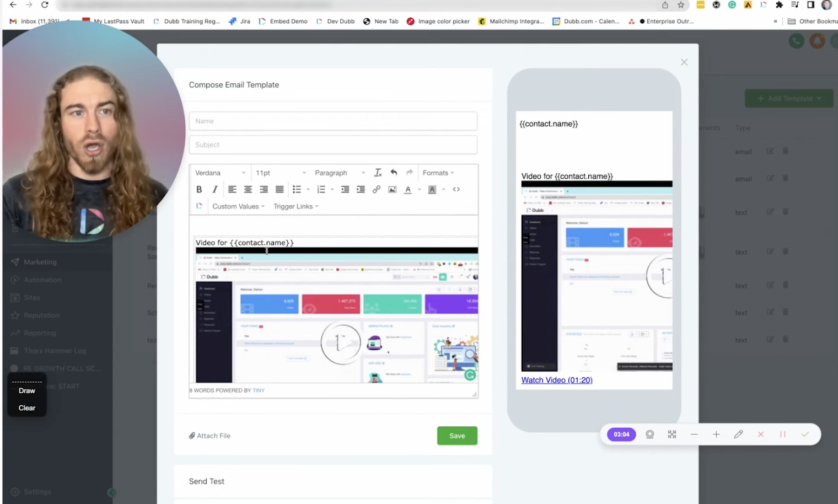Expand the Formats dropdown

tap(437, 173)
